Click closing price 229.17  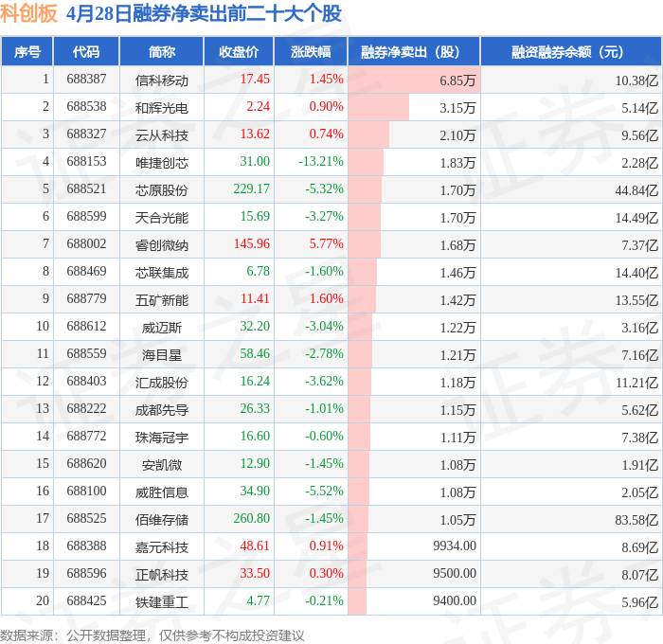(x=251, y=189)
